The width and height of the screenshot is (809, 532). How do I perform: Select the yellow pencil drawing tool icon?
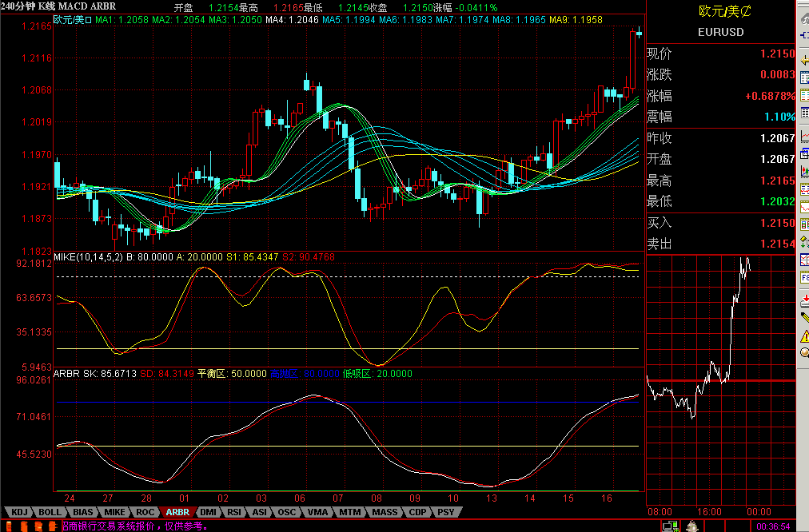point(804,318)
